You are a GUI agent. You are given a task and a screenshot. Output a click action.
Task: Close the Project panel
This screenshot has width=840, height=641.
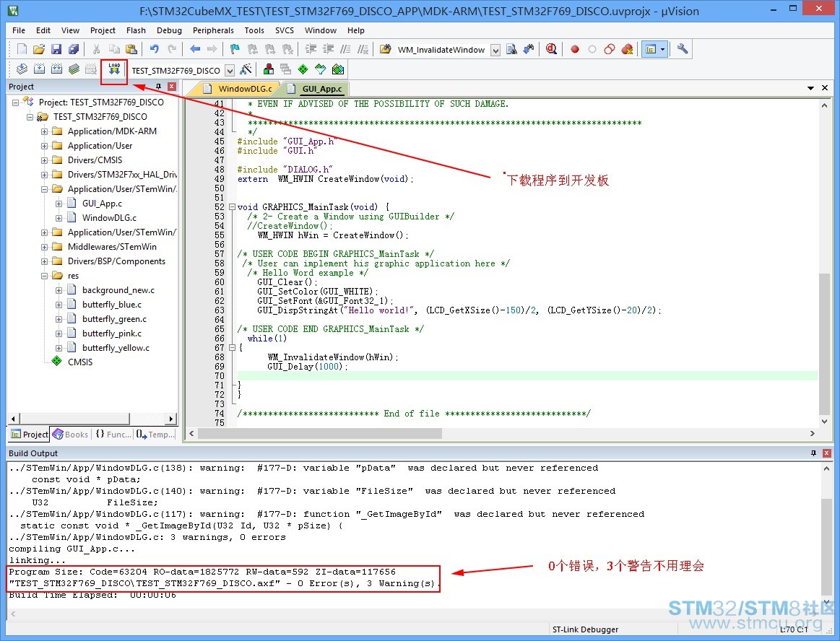click(171, 86)
